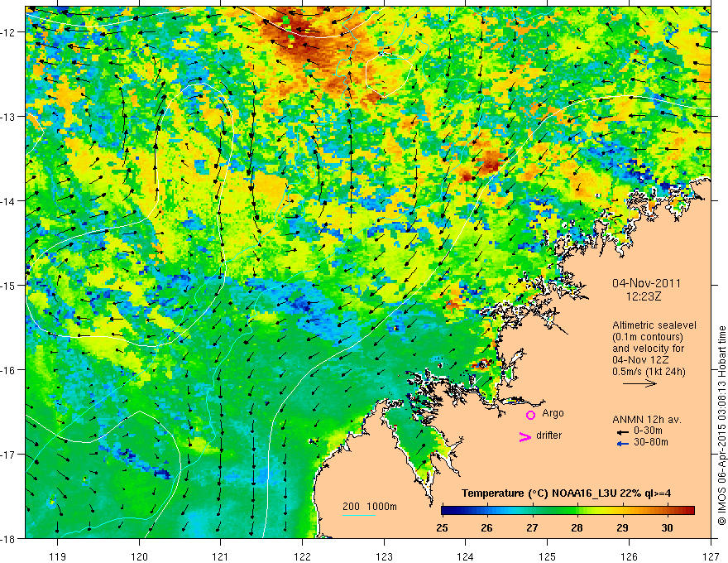Click longitude axis label 125

548,556
